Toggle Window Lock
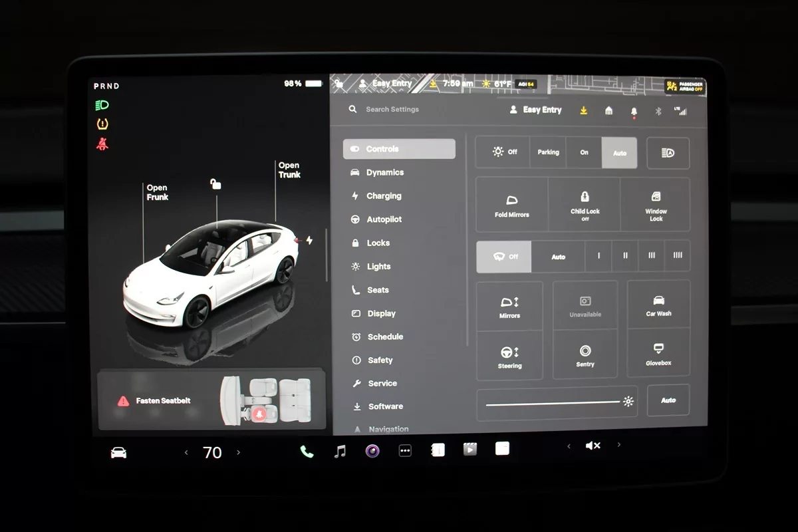The height and width of the screenshot is (532, 798). click(656, 204)
